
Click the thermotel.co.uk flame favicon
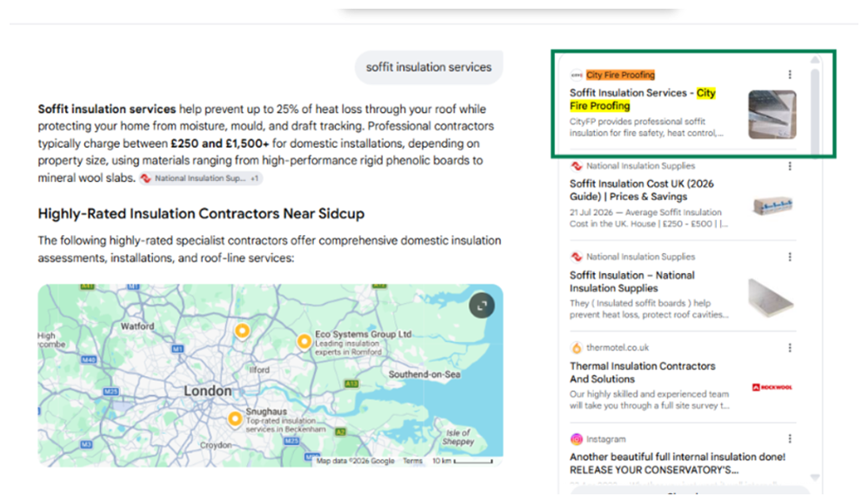[x=577, y=347]
